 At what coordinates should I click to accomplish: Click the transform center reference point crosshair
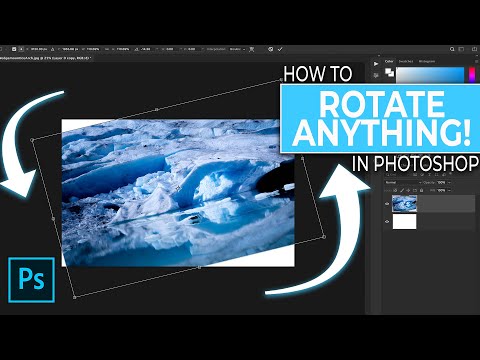[178, 188]
